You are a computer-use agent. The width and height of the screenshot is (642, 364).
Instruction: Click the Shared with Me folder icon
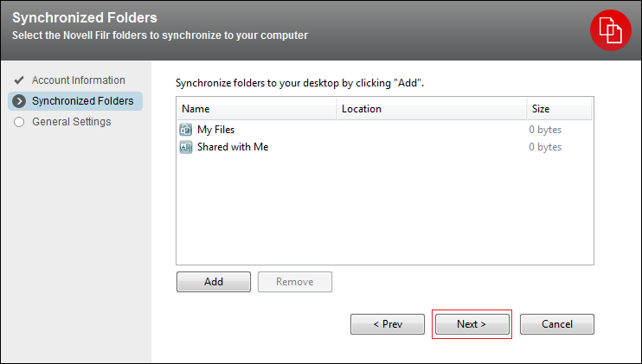tap(186, 147)
